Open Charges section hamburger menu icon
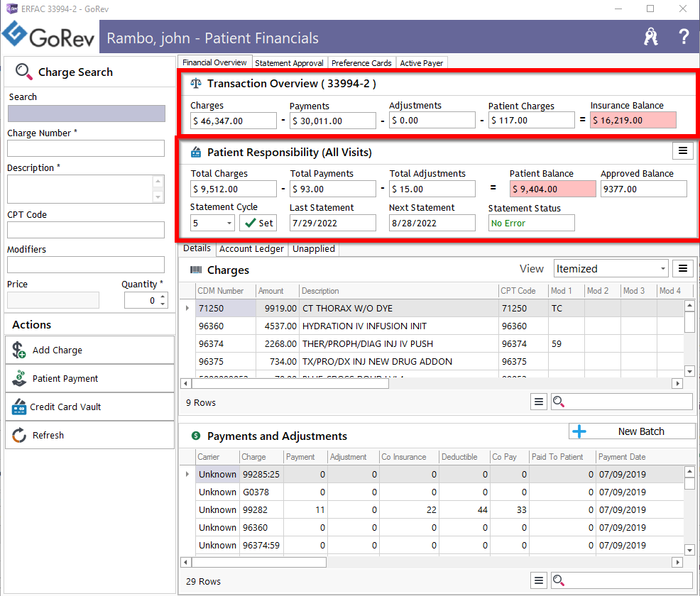Viewport: 700px width, 596px height. (x=682, y=268)
